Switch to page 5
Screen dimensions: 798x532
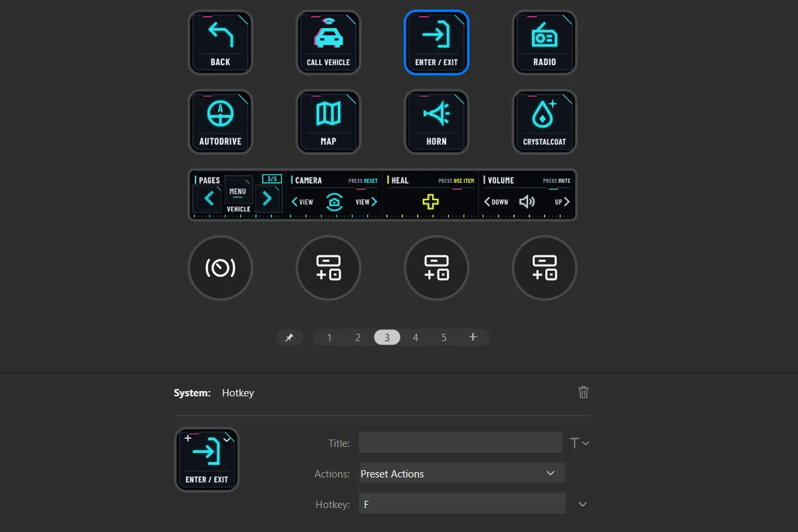(444, 337)
